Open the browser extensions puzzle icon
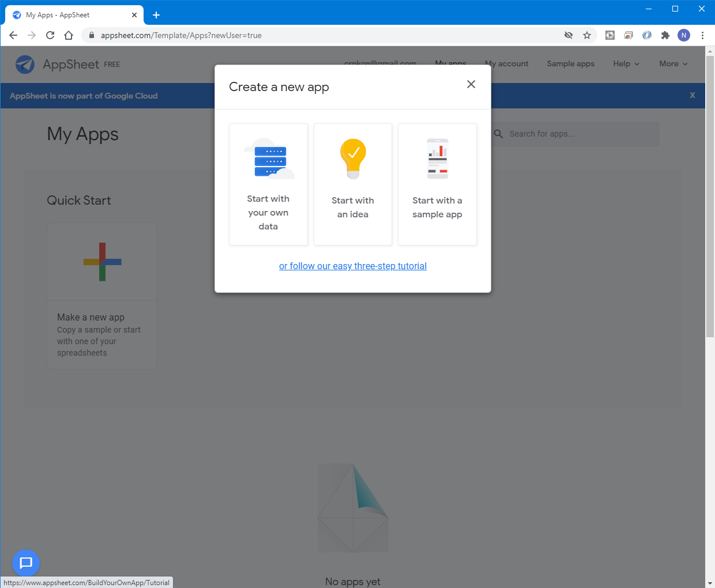The image size is (715, 588). (665, 35)
